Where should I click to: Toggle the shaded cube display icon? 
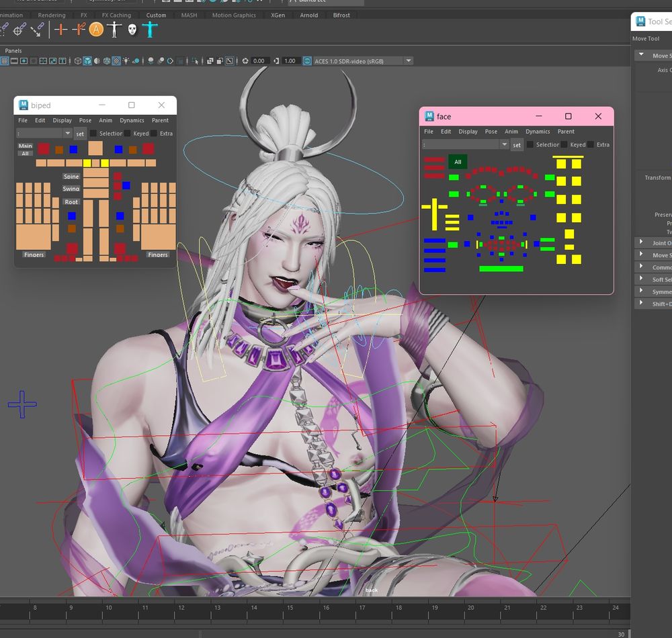coord(87,60)
